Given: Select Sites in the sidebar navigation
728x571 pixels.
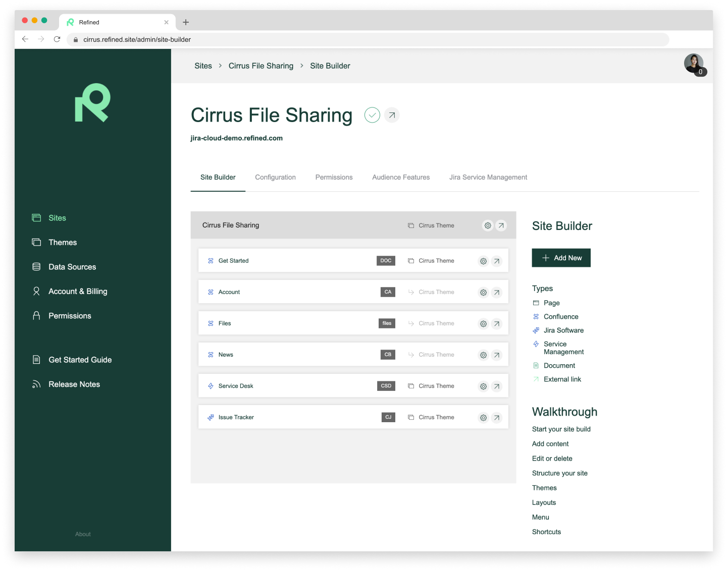Looking at the screenshot, I should tap(57, 217).
